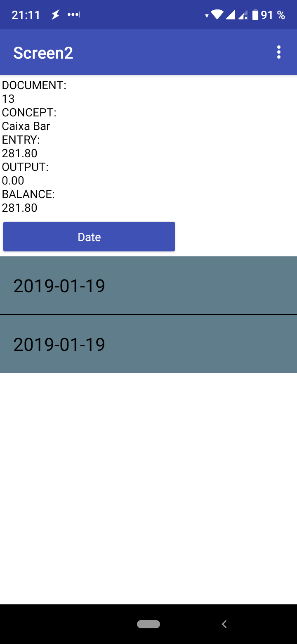Click the OUTPUT value 0.00
297x644 pixels.
[13, 180]
